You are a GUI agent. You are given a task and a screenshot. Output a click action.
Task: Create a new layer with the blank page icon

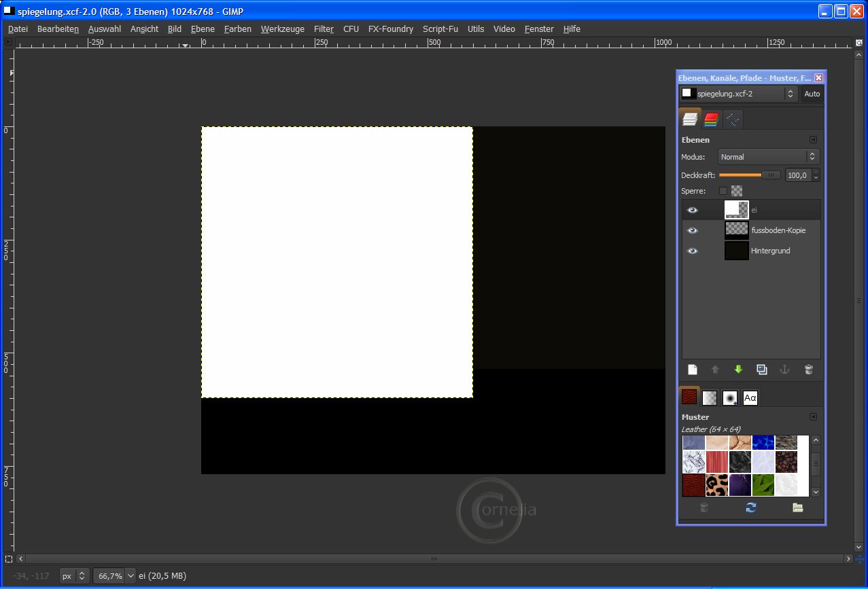[x=693, y=370]
